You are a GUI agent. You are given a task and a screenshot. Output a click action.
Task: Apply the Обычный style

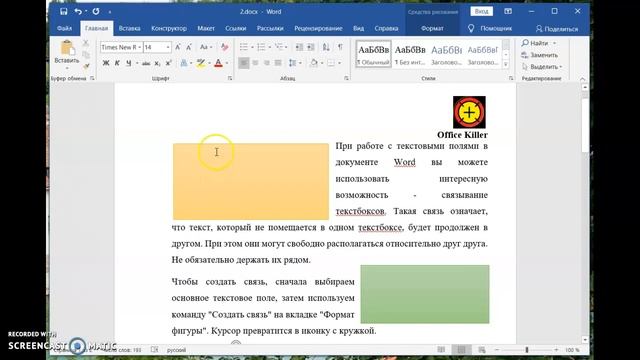(373, 54)
